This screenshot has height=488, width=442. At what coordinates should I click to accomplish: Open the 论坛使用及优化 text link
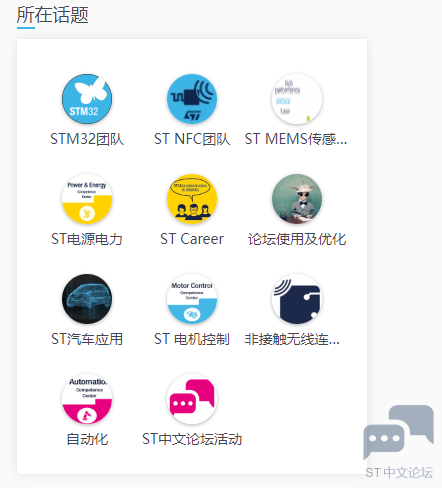tap(297, 239)
